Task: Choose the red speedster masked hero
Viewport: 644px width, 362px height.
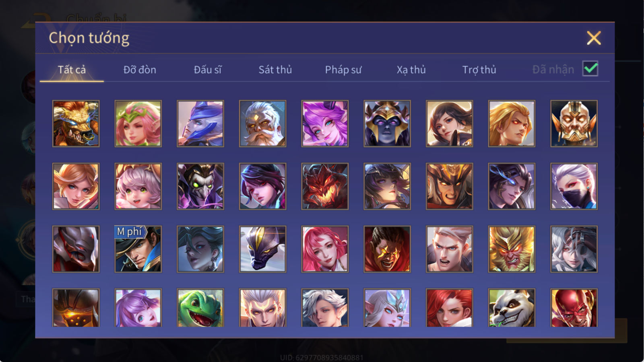Action: 574,308
